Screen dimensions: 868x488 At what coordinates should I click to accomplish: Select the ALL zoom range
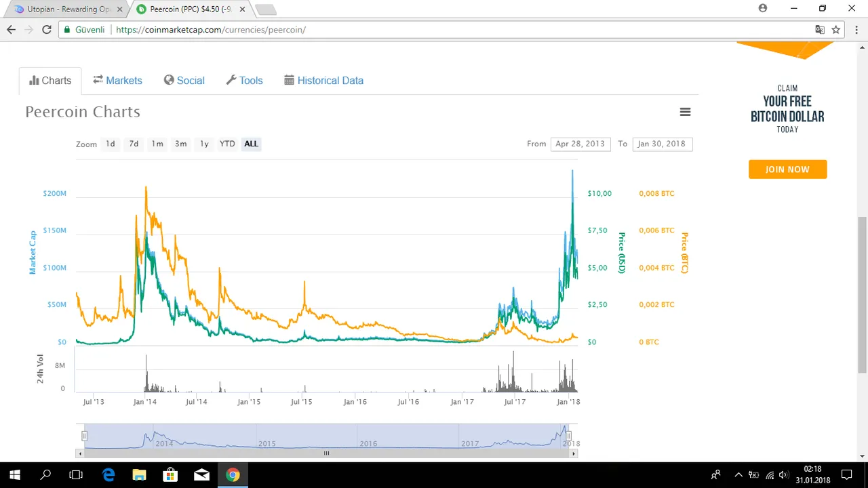point(251,144)
